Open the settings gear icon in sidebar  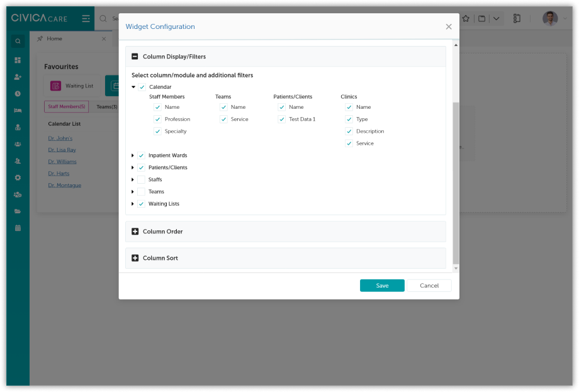(x=18, y=177)
